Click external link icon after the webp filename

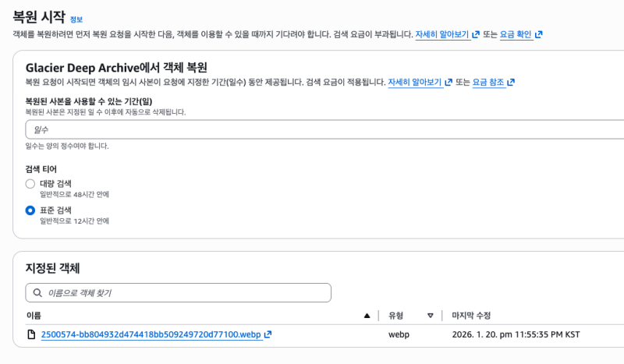(268, 335)
